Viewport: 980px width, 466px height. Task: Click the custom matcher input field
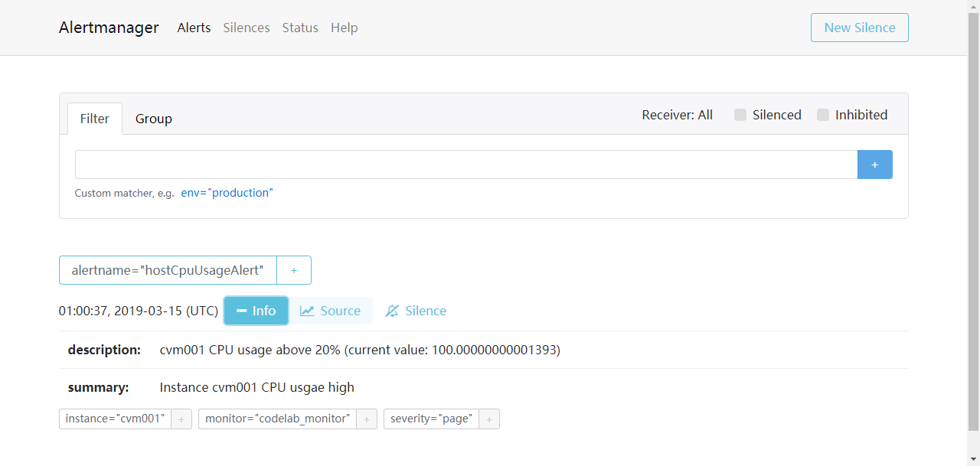pyautogui.click(x=459, y=164)
